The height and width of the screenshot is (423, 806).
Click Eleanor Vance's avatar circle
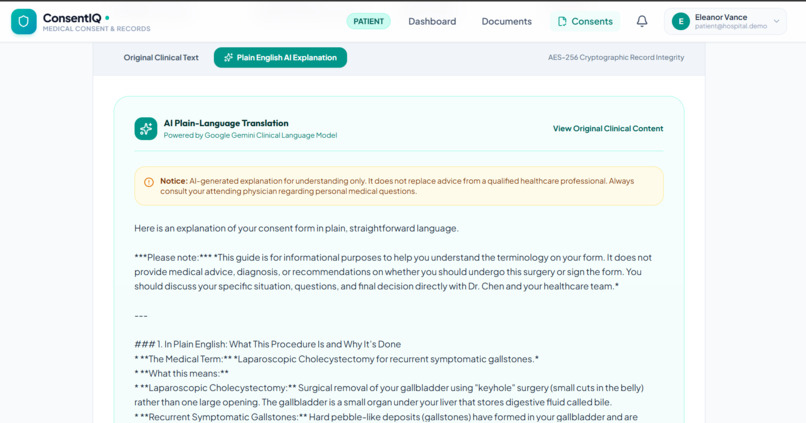(681, 22)
